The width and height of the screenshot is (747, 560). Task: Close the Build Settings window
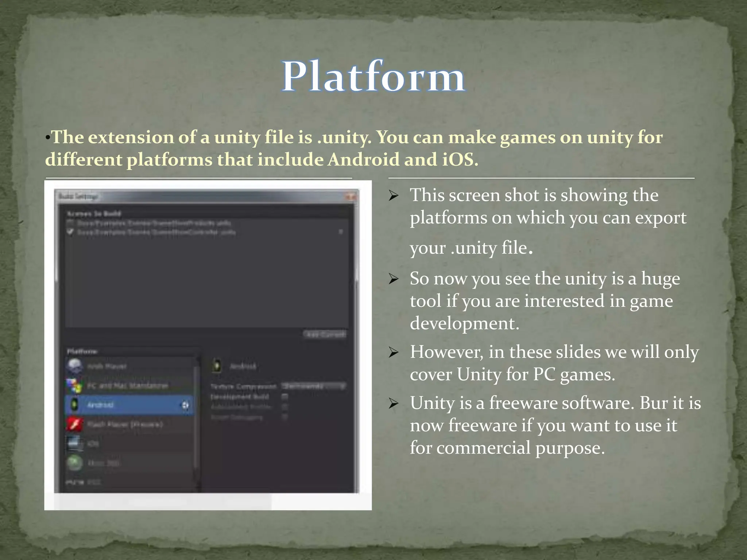351,197
